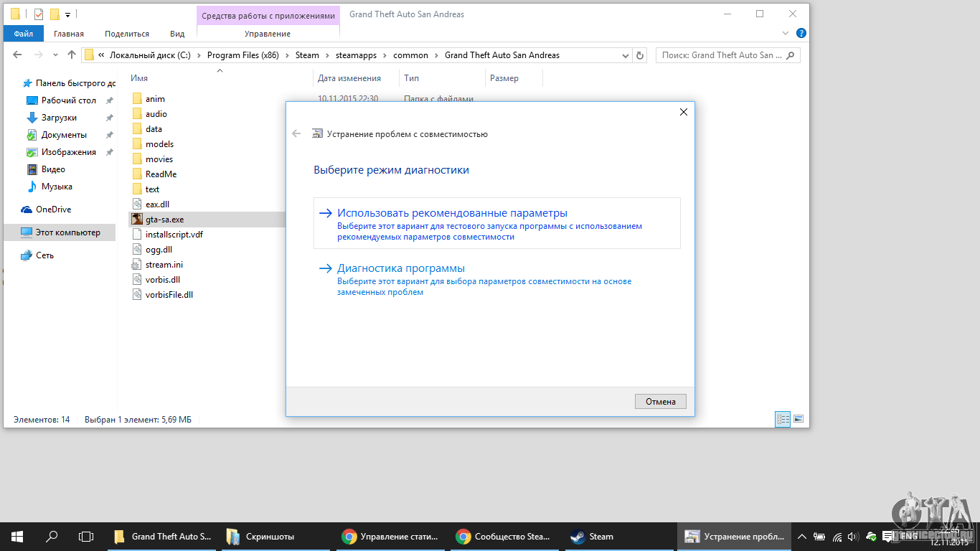Screen dimensions: 980x551
Task: Select the installscript.vdf file icon
Action: tap(138, 235)
